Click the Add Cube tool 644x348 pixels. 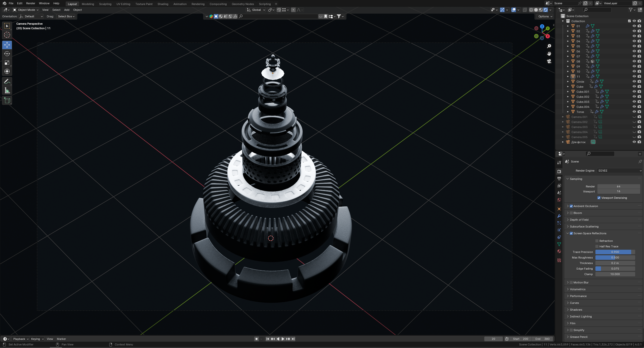pos(7,101)
